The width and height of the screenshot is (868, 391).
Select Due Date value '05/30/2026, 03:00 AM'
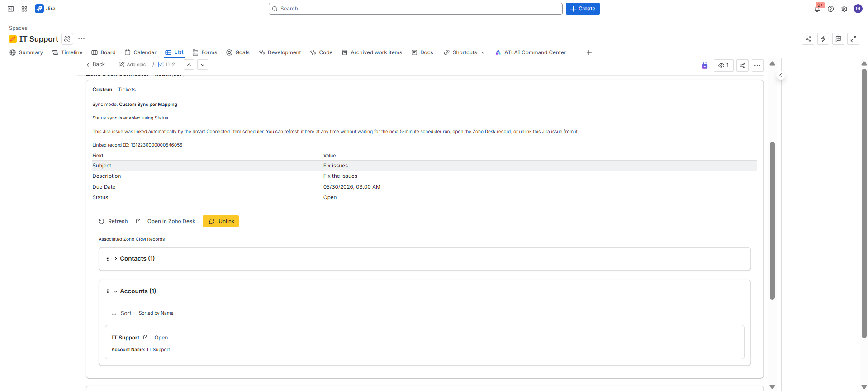coord(352,187)
